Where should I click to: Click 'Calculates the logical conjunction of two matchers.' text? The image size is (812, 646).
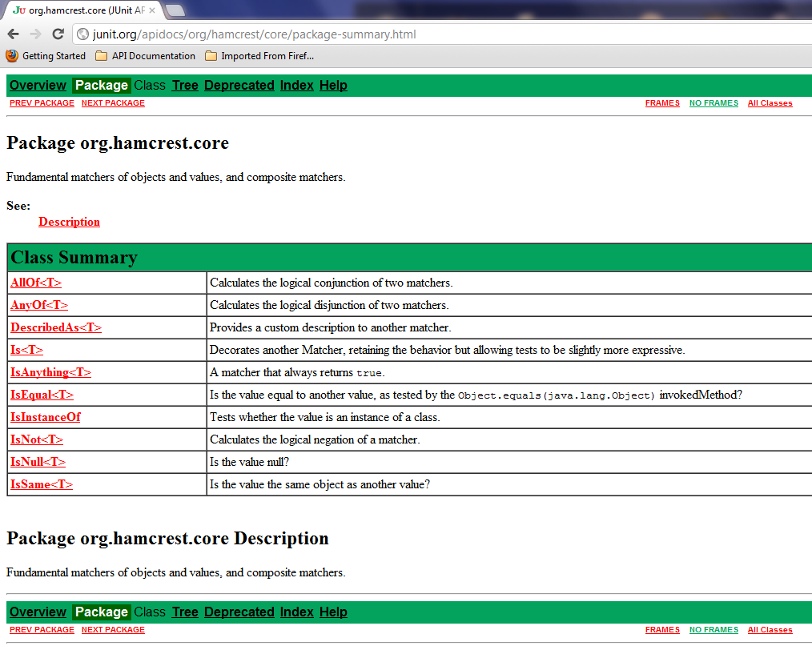332,283
